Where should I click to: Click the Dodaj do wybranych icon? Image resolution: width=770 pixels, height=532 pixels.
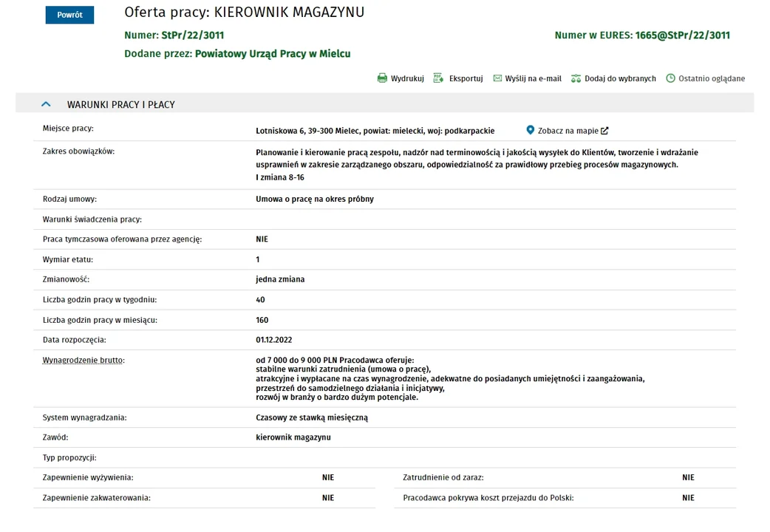point(576,78)
